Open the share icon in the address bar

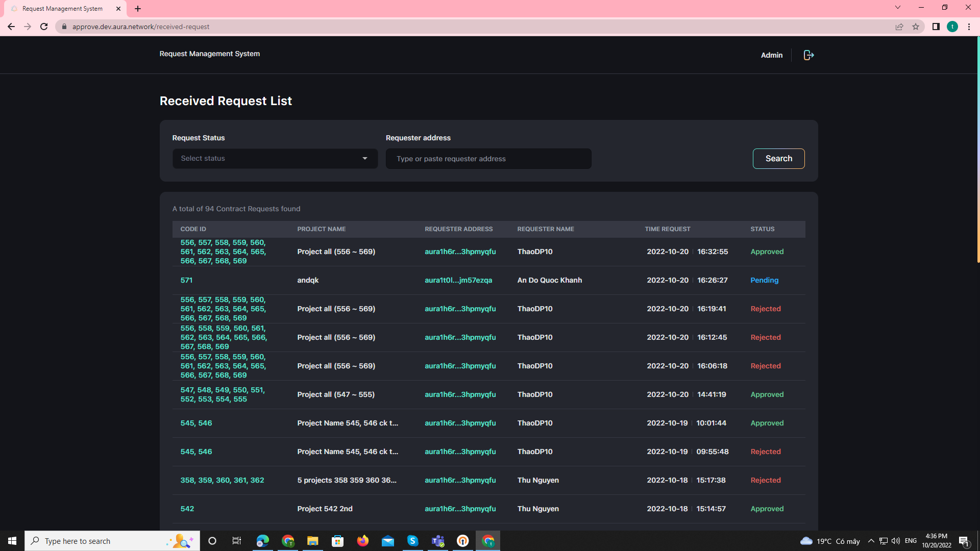click(x=899, y=27)
